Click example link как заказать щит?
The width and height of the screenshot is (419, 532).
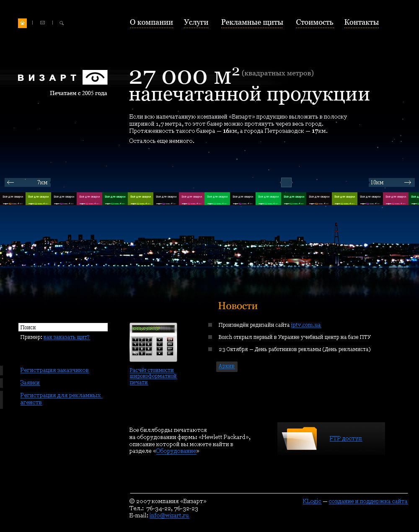tap(66, 337)
